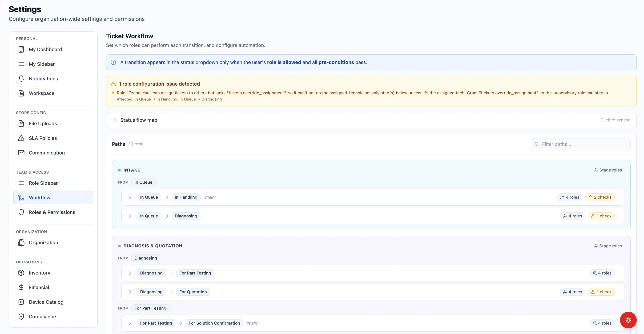Open Stage roles for Intake stage
Screen dimensions: 644x334
[608, 170]
